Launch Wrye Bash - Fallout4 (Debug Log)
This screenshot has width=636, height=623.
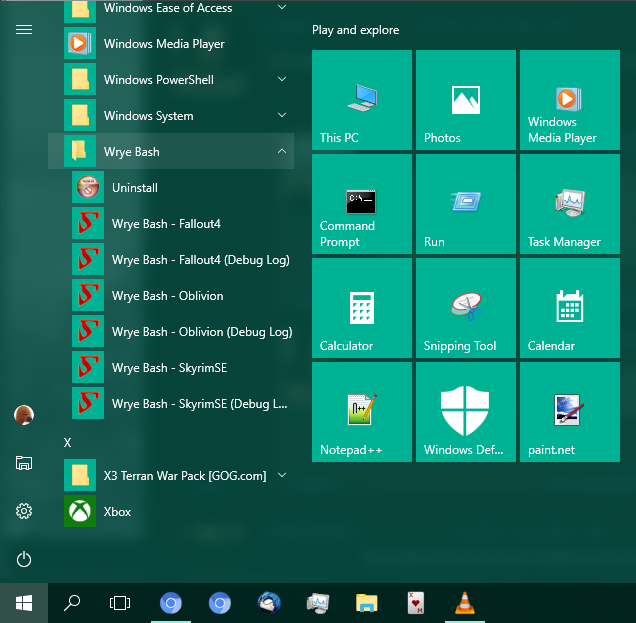click(x=200, y=260)
